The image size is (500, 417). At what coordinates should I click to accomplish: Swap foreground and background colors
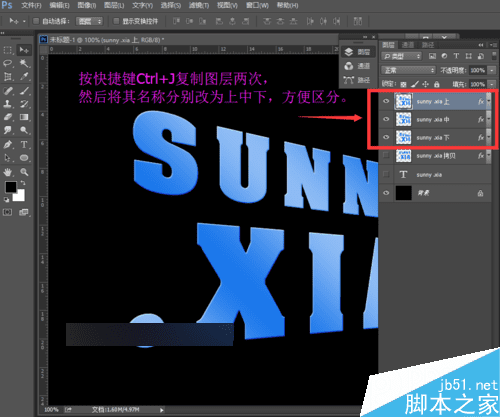23,183
